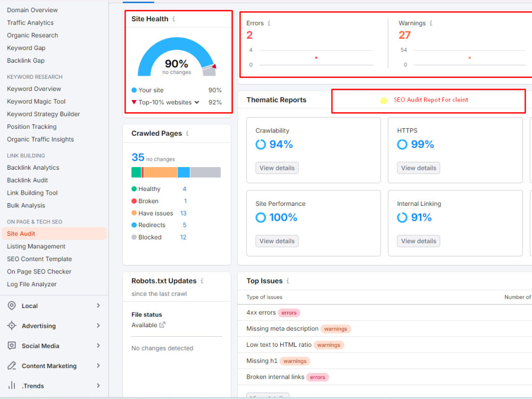Open SEO Content Template in the sidebar
532x399 pixels.
pyautogui.click(x=39, y=259)
